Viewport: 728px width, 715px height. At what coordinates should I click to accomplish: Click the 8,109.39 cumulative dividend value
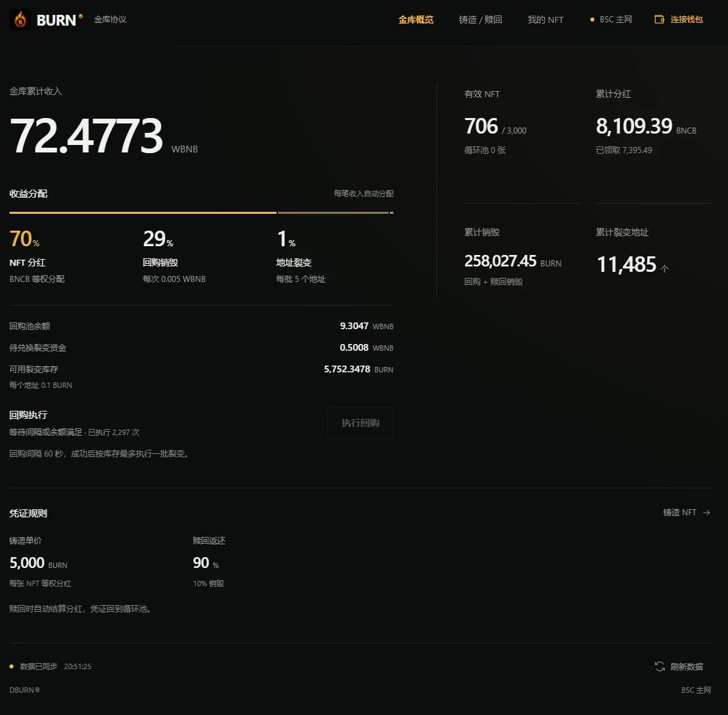[x=634, y=126]
